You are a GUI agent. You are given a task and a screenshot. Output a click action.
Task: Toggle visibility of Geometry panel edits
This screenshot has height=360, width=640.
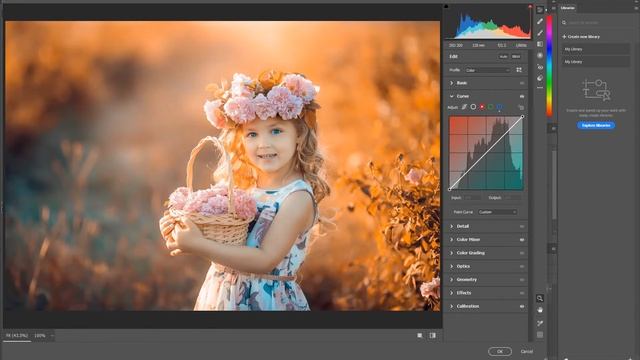pos(522,280)
